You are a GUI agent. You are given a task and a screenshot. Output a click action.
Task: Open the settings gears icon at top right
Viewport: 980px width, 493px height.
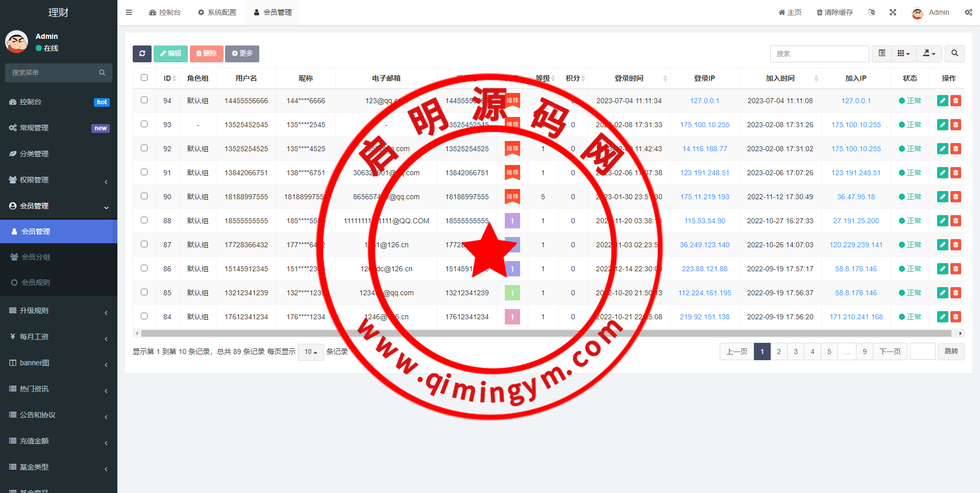(968, 12)
